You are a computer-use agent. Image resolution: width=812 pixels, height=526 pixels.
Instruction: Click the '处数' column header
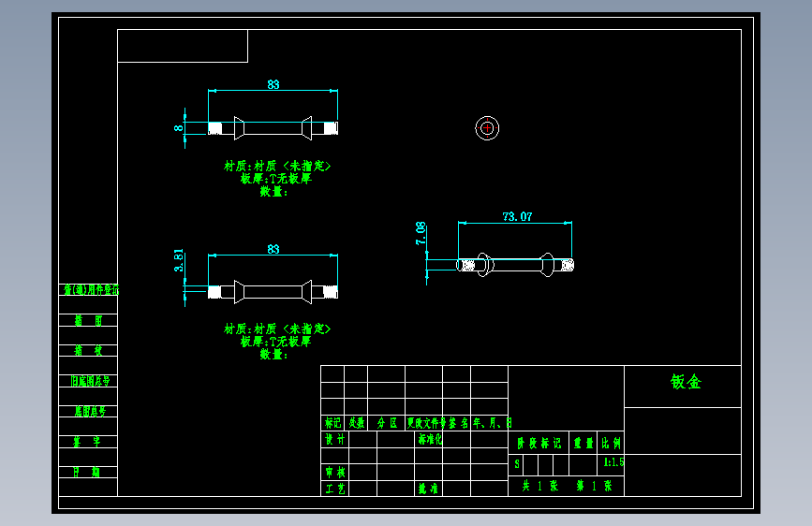[x=356, y=423]
